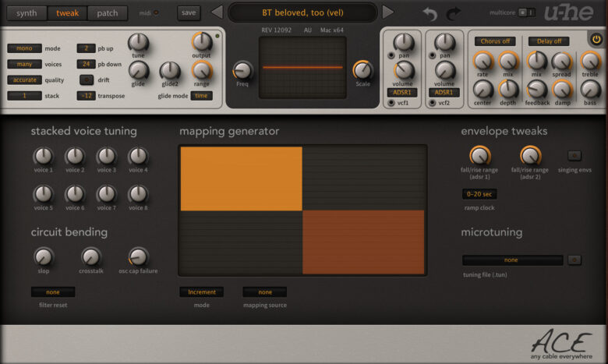Click the Chorus off button
This screenshot has height=364, width=608.
click(495, 41)
